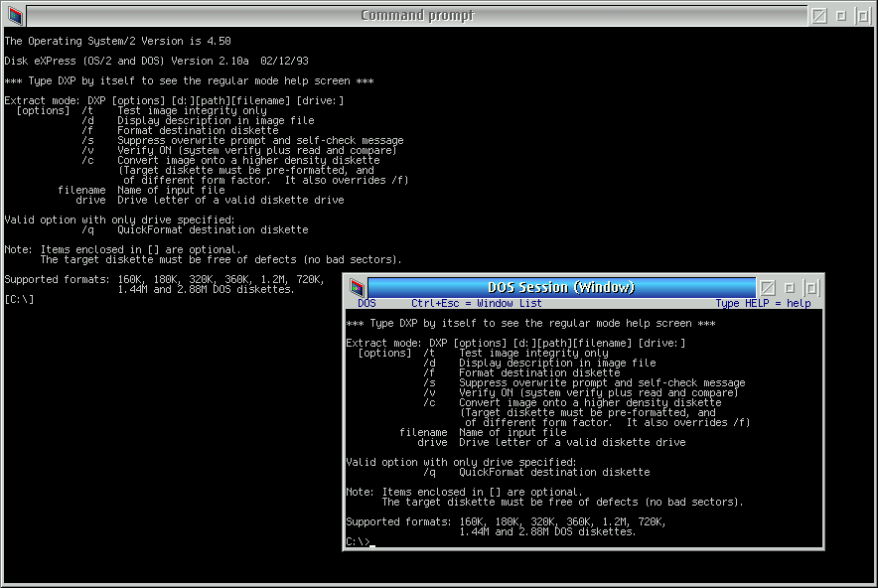Click the slashed-box close button of Command prompt
Image resolution: width=878 pixels, height=588 pixels.
pyautogui.click(x=819, y=16)
